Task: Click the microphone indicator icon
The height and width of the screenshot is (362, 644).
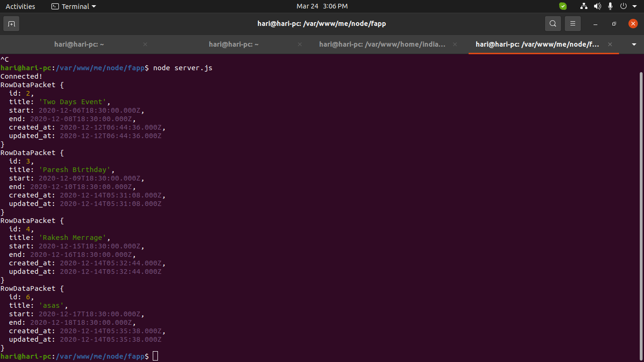Action: point(610,6)
